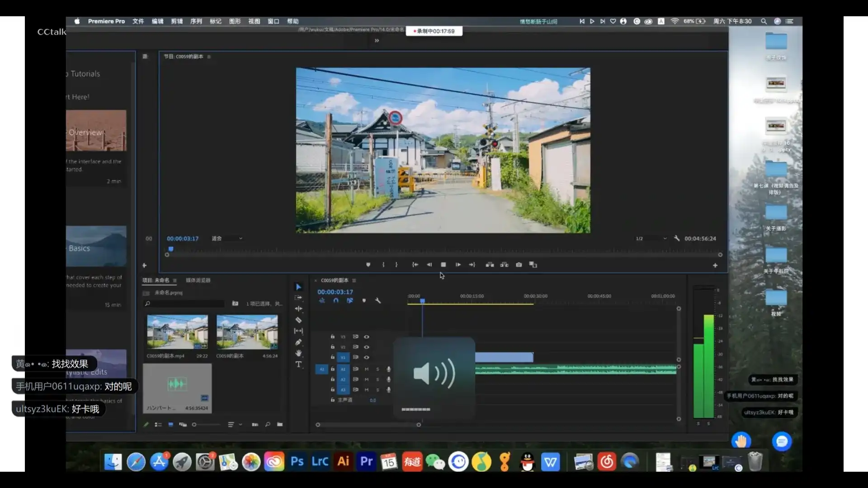Select the Pen tool
This screenshot has height=488, width=868.
298,342
